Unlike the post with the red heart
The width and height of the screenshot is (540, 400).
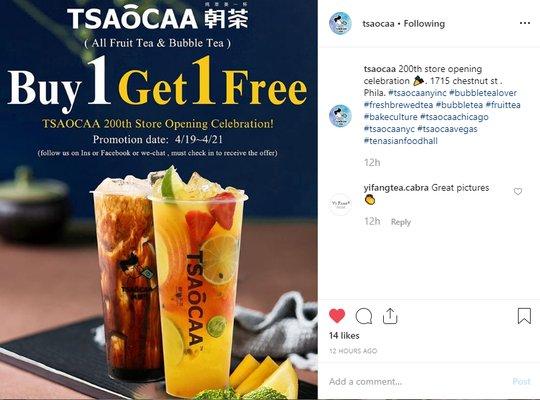pyautogui.click(x=337, y=316)
